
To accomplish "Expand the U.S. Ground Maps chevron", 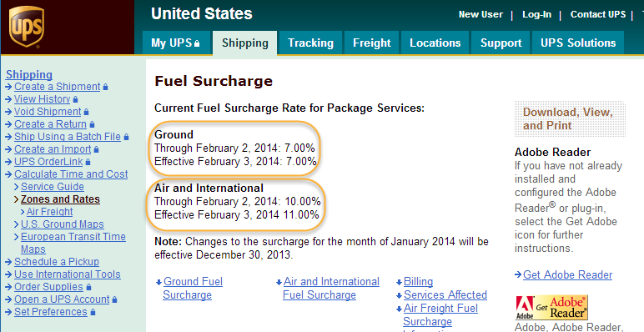I will pos(17,224).
